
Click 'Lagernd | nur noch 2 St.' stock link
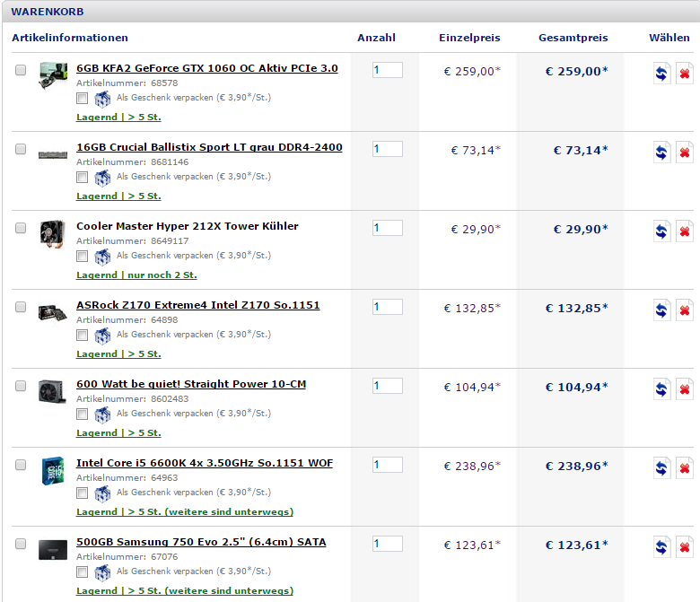coord(136,275)
